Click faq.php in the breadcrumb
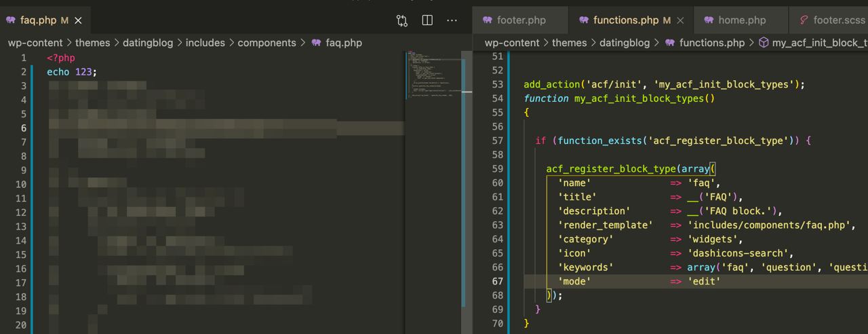This screenshot has width=868, height=334. (x=344, y=43)
